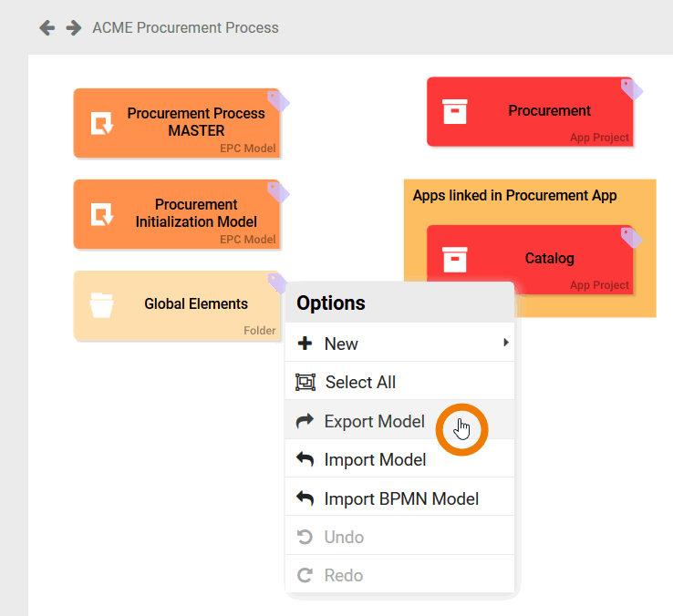
Task: Click the forward arrow navigation icon
Action: click(x=74, y=27)
